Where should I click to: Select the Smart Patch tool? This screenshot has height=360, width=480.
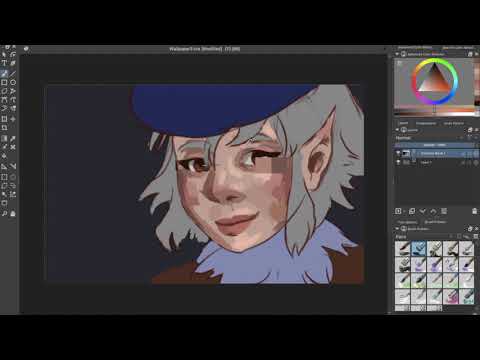pyautogui.click(x=13, y=147)
